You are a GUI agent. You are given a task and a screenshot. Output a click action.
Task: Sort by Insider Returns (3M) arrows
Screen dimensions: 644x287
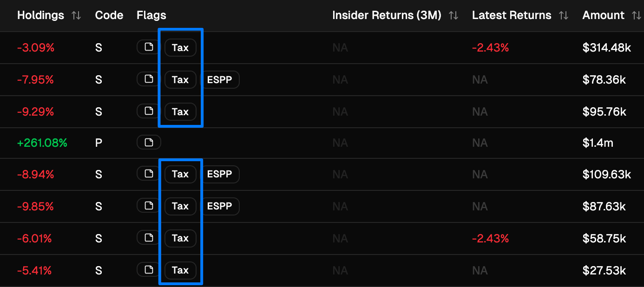pos(453,15)
